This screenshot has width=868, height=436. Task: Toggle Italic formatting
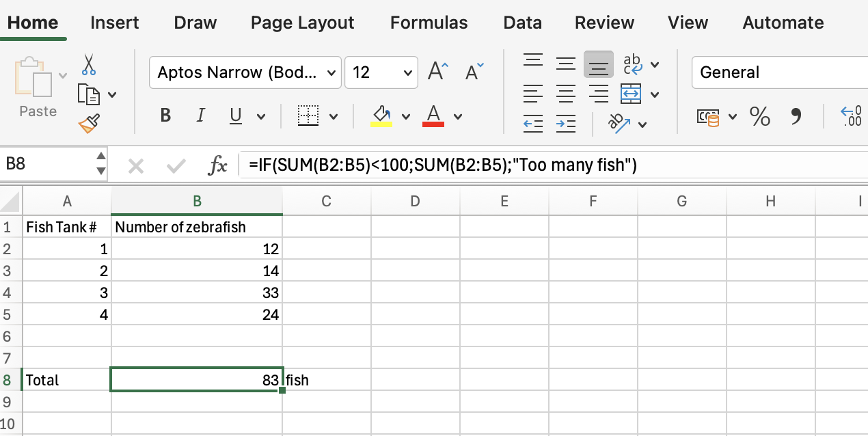tap(200, 116)
